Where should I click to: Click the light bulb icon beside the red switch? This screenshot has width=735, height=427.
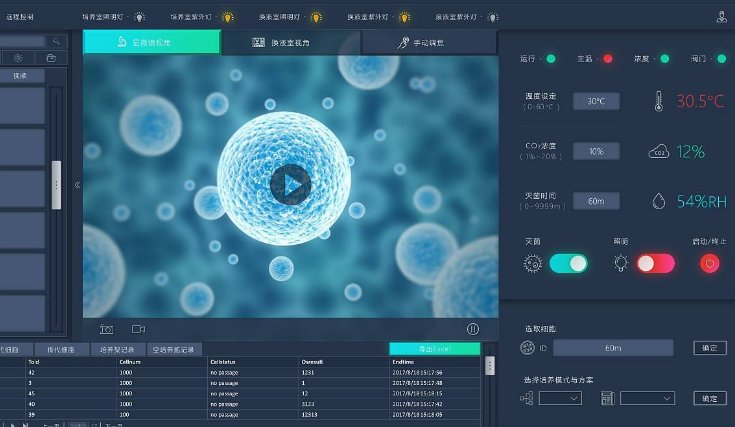pyautogui.click(x=621, y=263)
